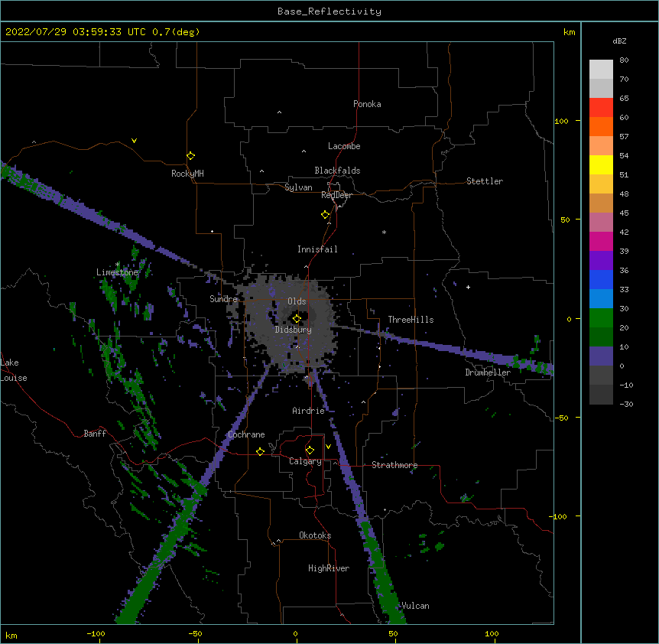Select the yellow diamond just above Calgary label
This screenshot has width=659, height=644.
click(310, 450)
